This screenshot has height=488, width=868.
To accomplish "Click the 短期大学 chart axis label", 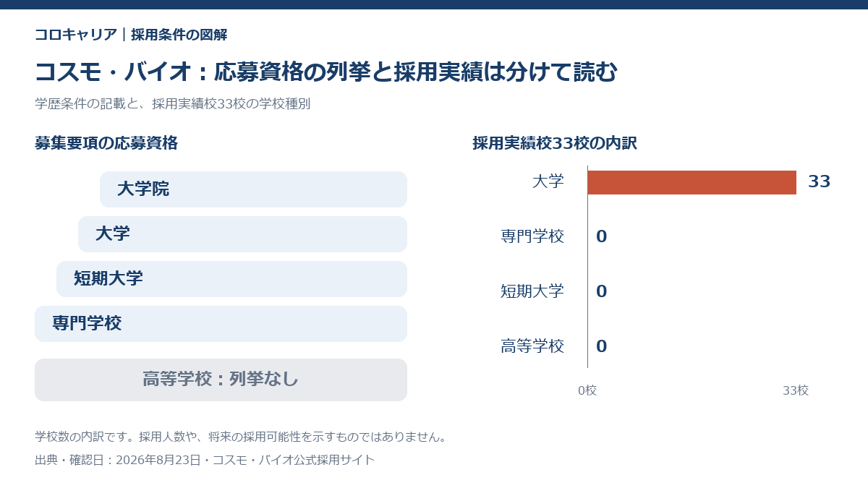I will pos(532,291).
